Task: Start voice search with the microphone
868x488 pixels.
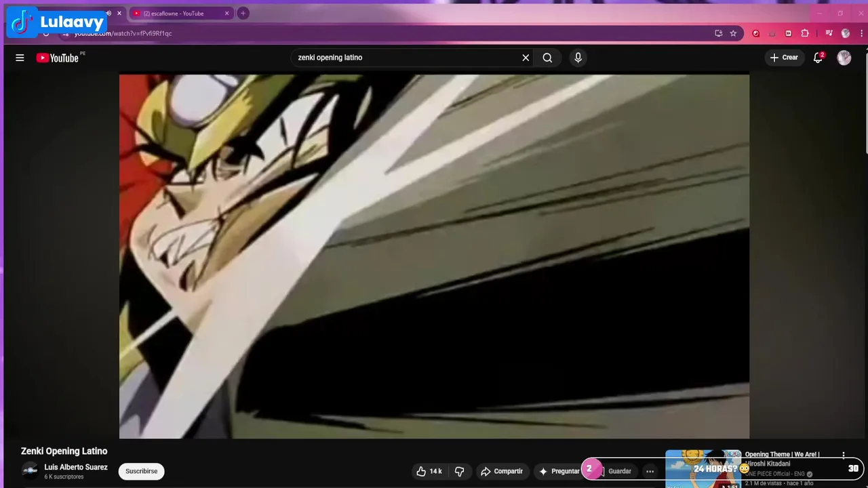Action: pos(578,58)
